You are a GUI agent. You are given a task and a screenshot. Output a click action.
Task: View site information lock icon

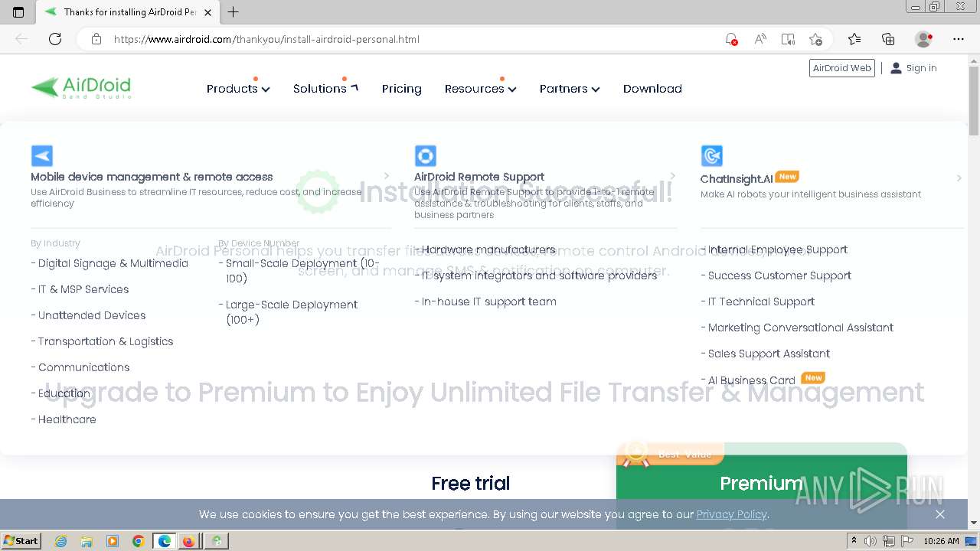pos(96,39)
